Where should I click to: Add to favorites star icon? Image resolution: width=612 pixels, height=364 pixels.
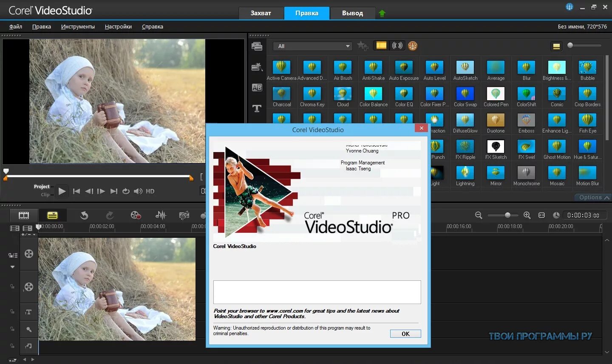(x=363, y=45)
